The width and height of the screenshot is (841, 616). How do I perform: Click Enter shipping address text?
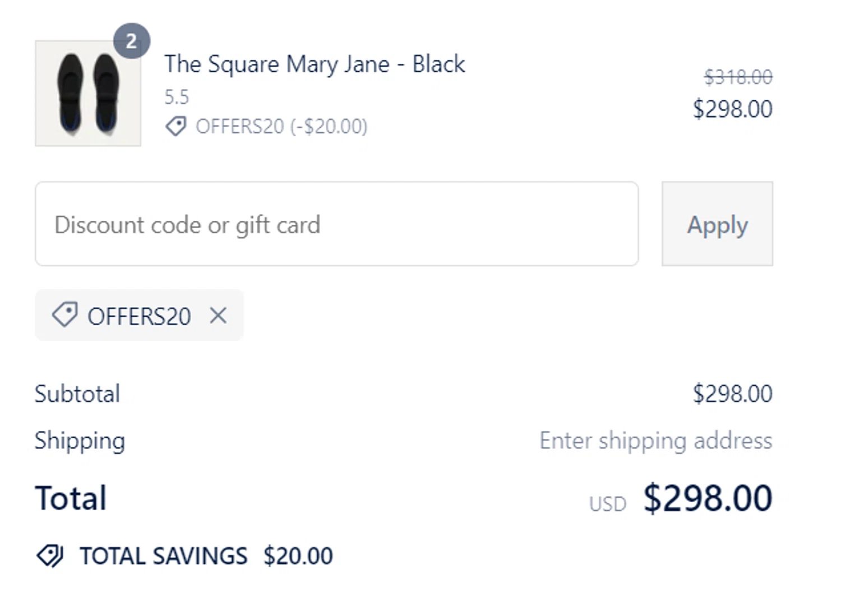(656, 441)
